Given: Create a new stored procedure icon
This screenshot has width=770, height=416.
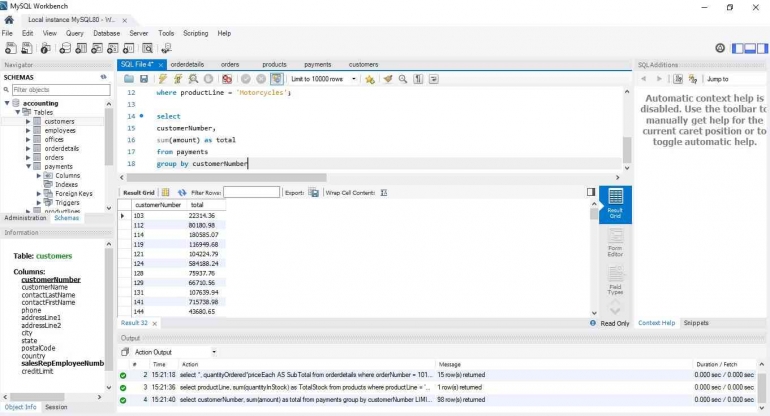Looking at the screenshot, I should pyautogui.click(x=113, y=48).
